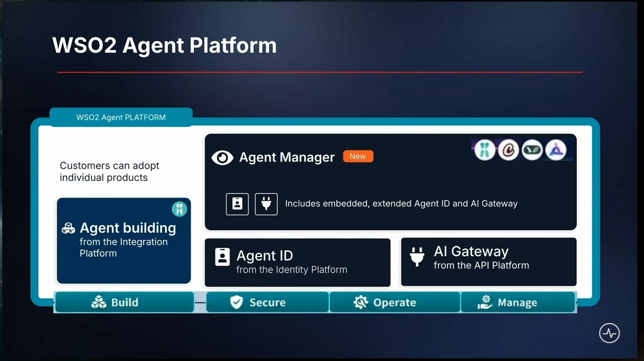Click the pulse circle icon at the slide corner
This screenshot has width=644, height=361.
tap(610, 333)
